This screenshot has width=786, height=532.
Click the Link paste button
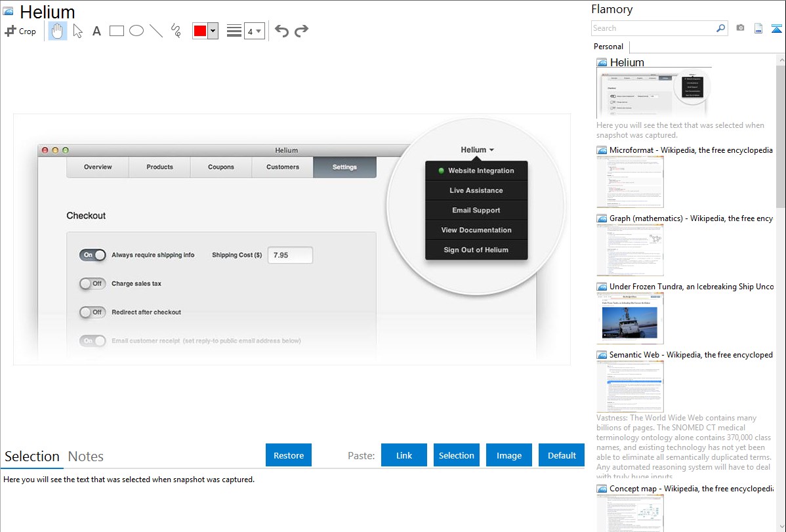pyautogui.click(x=404, y=455)
